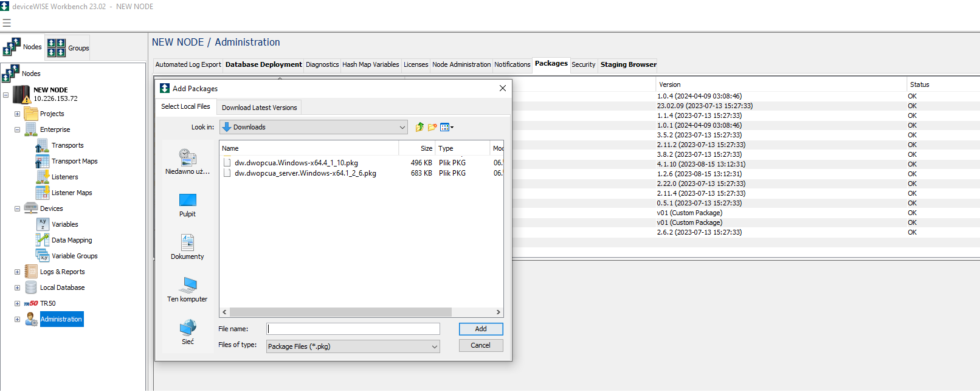This screenshot has height=392, width=980.
Task: Sort files by the Name column header
Action: 309,148
